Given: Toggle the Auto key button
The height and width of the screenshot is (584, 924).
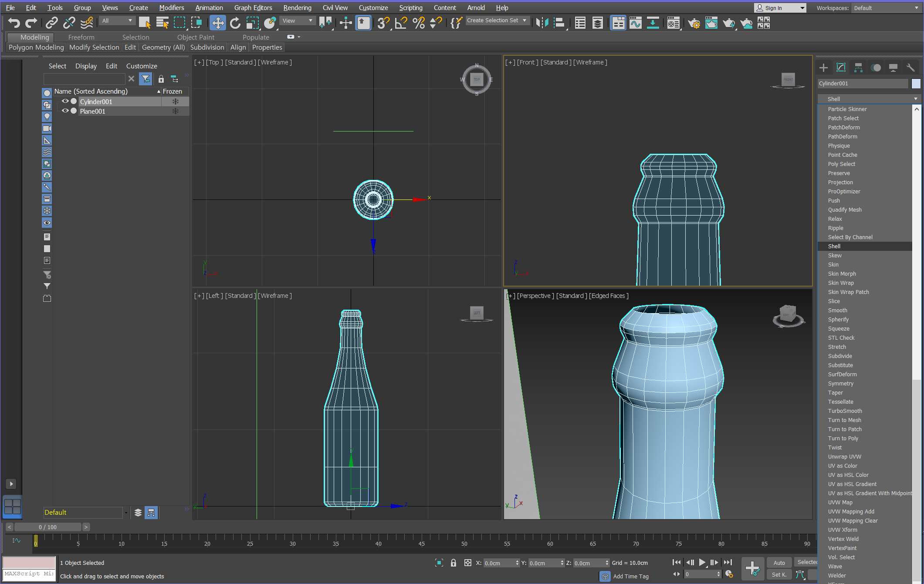Looking at the screenshot, I should (779, 563).
